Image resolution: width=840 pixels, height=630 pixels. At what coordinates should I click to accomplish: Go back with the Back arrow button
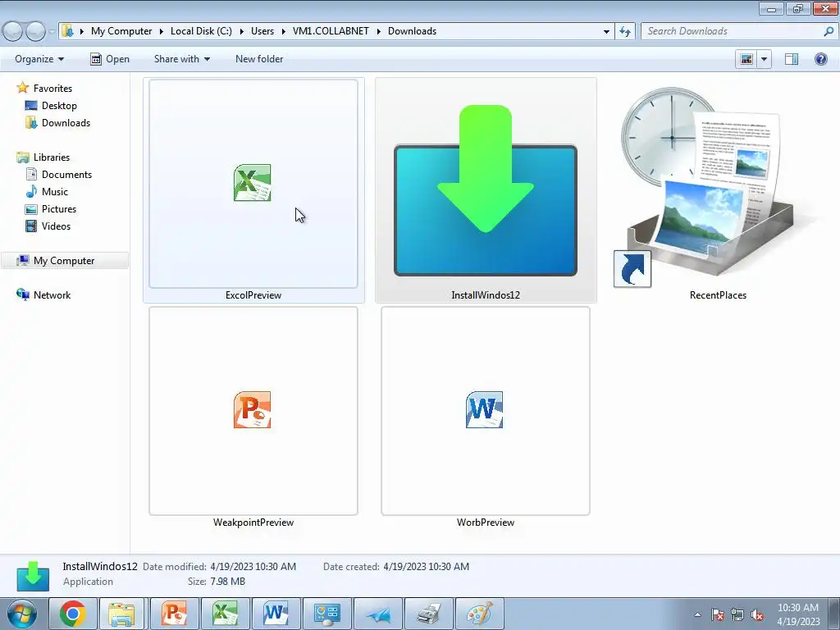[x=13, y=32]
